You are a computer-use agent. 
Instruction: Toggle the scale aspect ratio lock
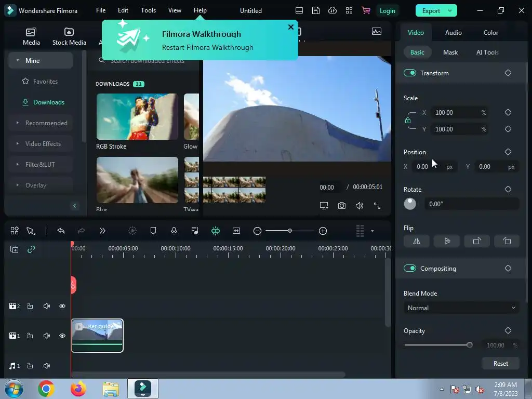pos(407,121)
